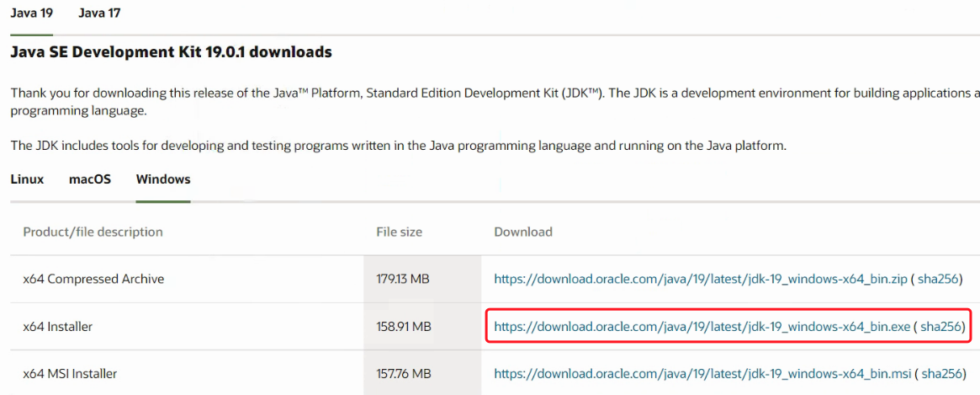Switch to the Java 17 tab

coord(99,13)
